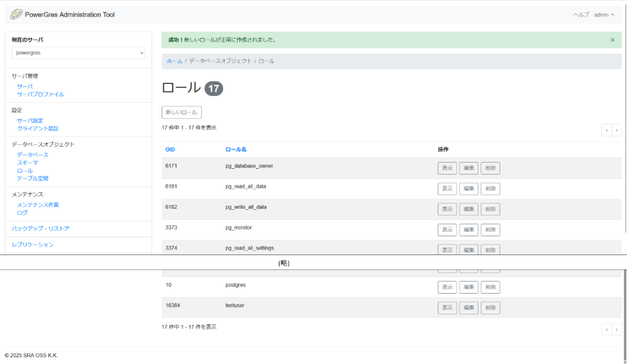
Task: Select the role name testuser text
Action: click(235, 306)
